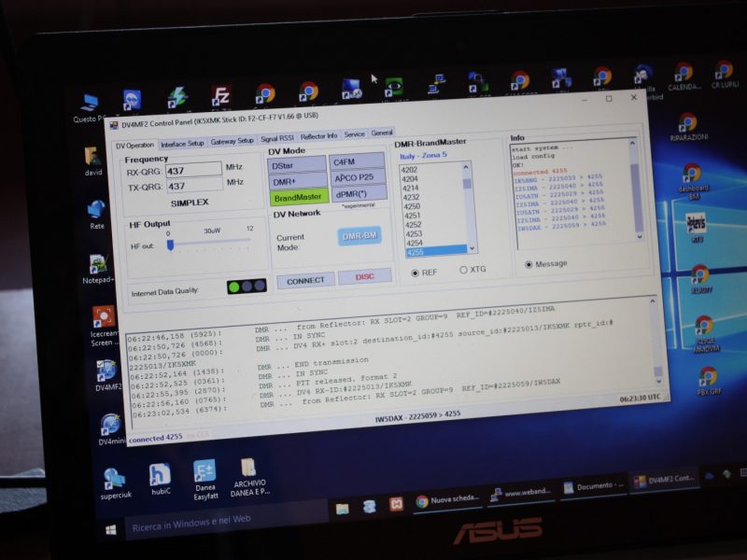Viewport: 747px width, 560px height.
Task: Open RIPARAZIONI Chrome shortcut
Action: tap(688, 127)
